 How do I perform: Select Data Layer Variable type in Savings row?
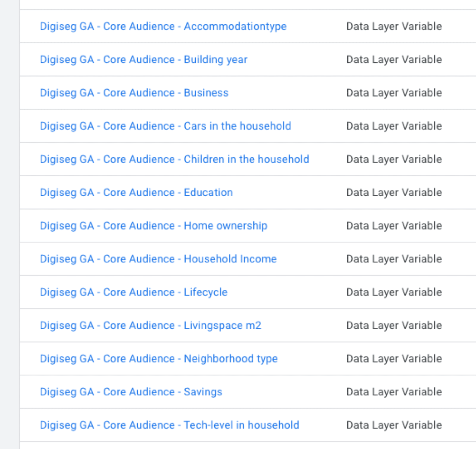[394, 392]
